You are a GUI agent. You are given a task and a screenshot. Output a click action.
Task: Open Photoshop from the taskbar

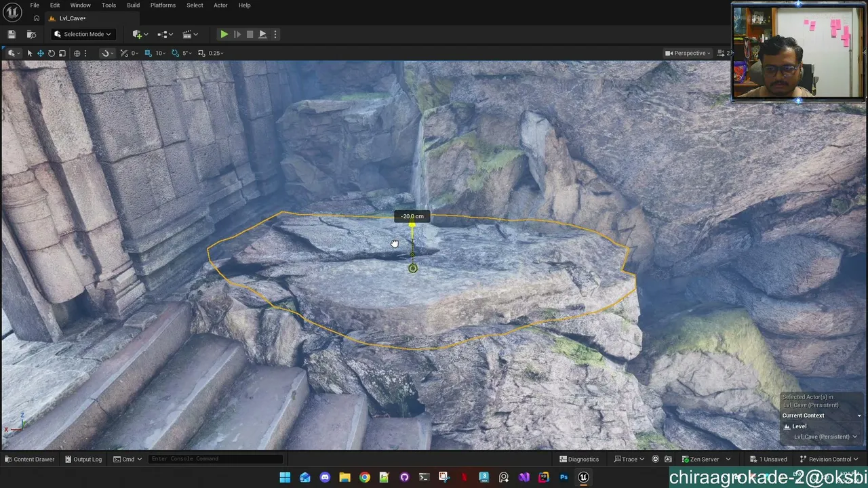(564, 477)
